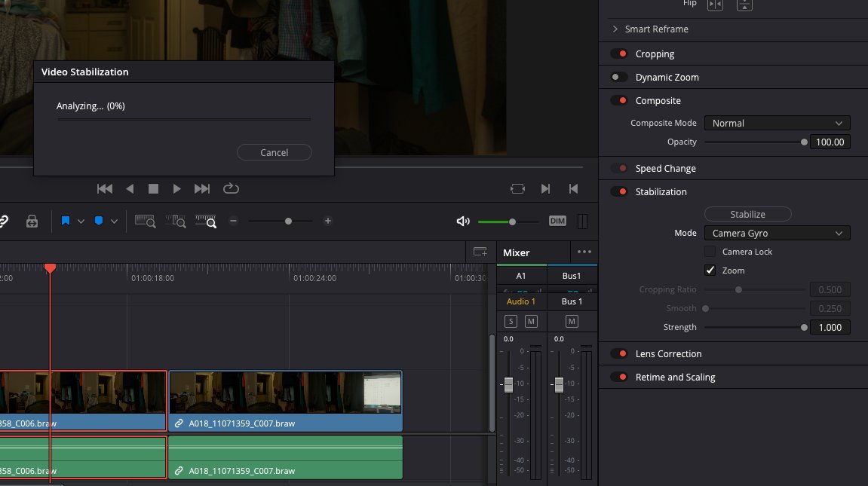This screenshot has width=868, height=486.
Task: Toggle loop playback
Action: (x=231, y=189)
